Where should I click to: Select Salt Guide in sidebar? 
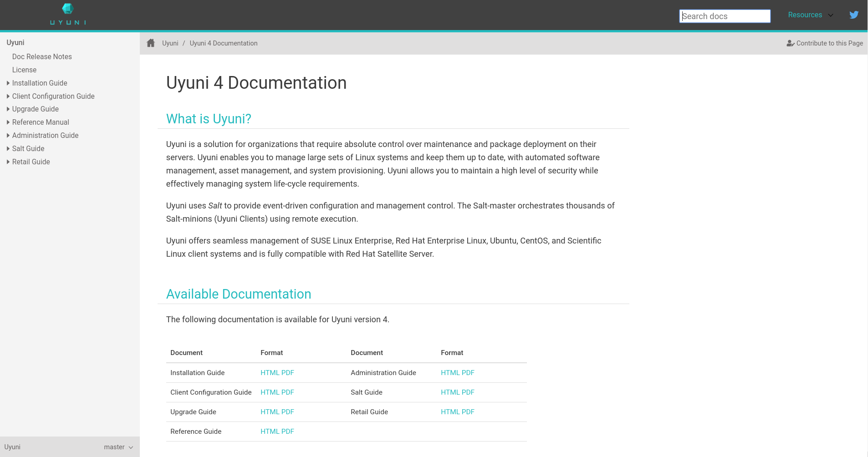pyautogui.click(x=28, y=148)
